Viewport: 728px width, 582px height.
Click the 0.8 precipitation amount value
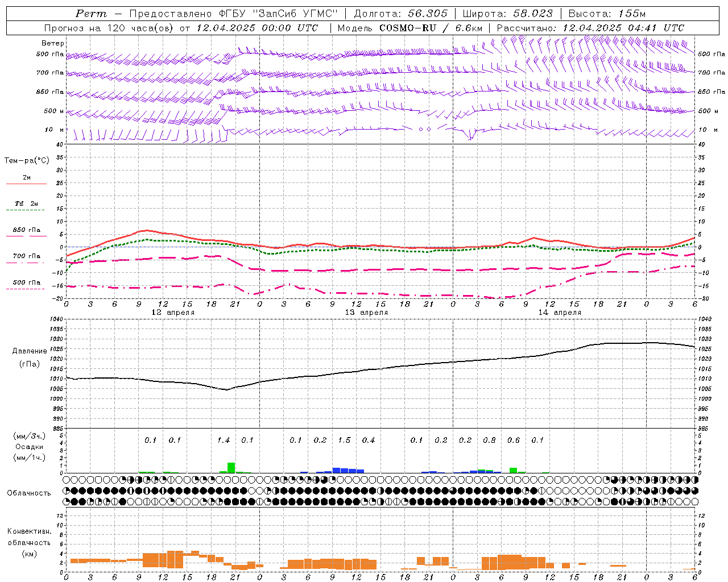[x=489, y=440]
